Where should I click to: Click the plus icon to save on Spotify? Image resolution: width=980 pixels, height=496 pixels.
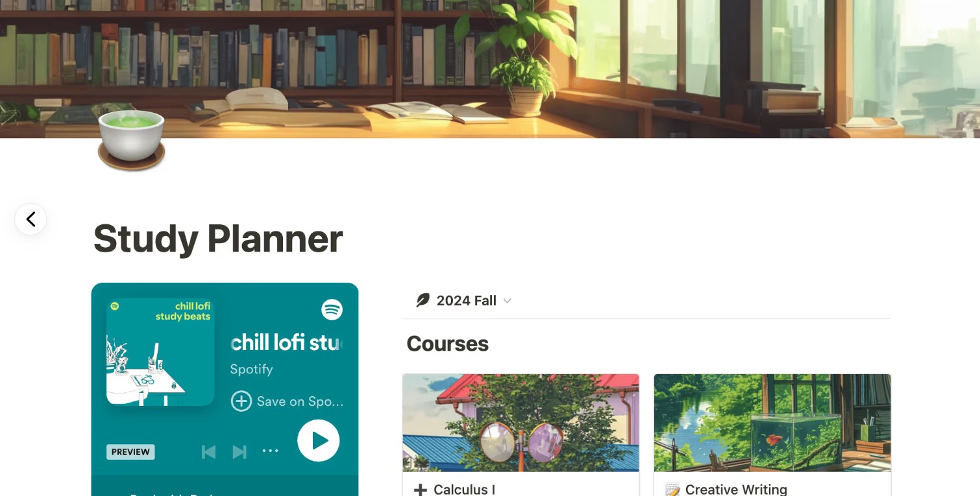(241, 401)
